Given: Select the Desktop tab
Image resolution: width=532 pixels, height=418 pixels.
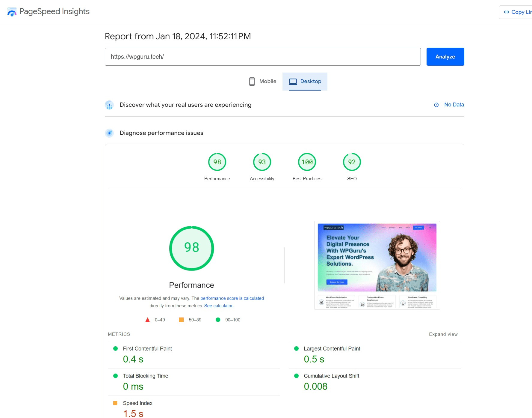Looking at the screenshot, I should pyautogui.click(x=305, y=81).
